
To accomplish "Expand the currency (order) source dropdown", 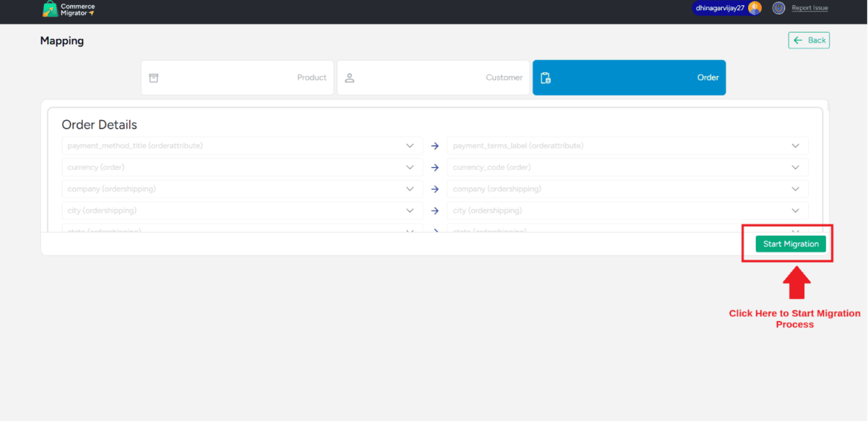I will pos(410,168).
